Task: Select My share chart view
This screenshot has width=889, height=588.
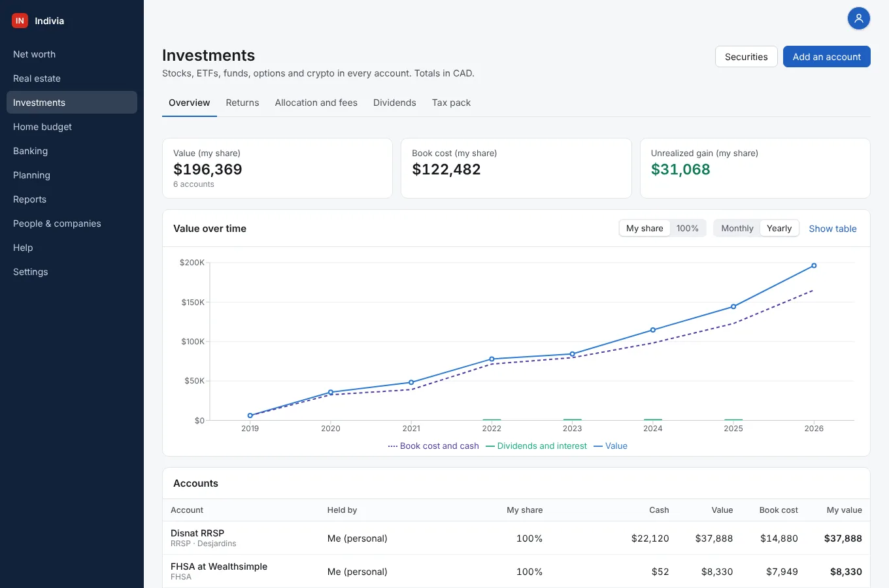Action: (x=645, y=229)
